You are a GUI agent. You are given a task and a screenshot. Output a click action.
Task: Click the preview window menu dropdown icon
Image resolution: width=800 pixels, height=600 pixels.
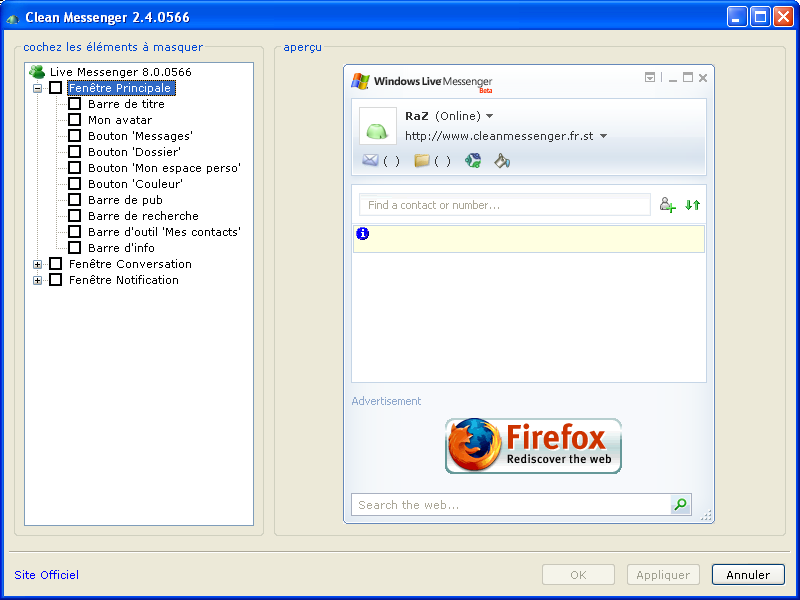click(x=649, y=78)
